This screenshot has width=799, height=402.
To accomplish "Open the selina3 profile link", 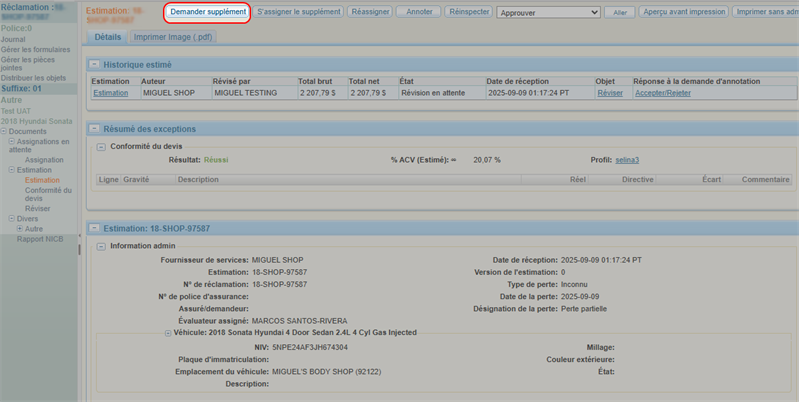I will [627, 160].
